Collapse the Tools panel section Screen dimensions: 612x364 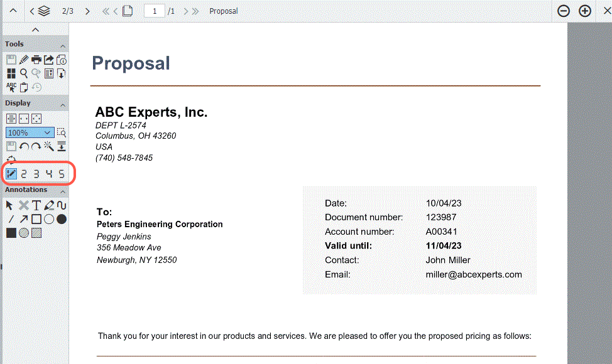point(63,45)
